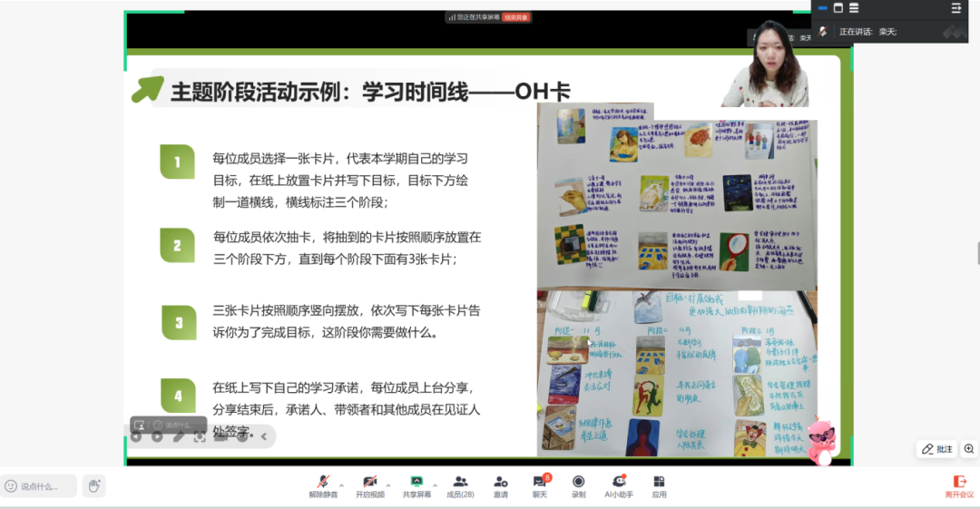Screen dimensions: 980x509
Task: Open the AI小助手 assistant
Action: pos(619,482)
